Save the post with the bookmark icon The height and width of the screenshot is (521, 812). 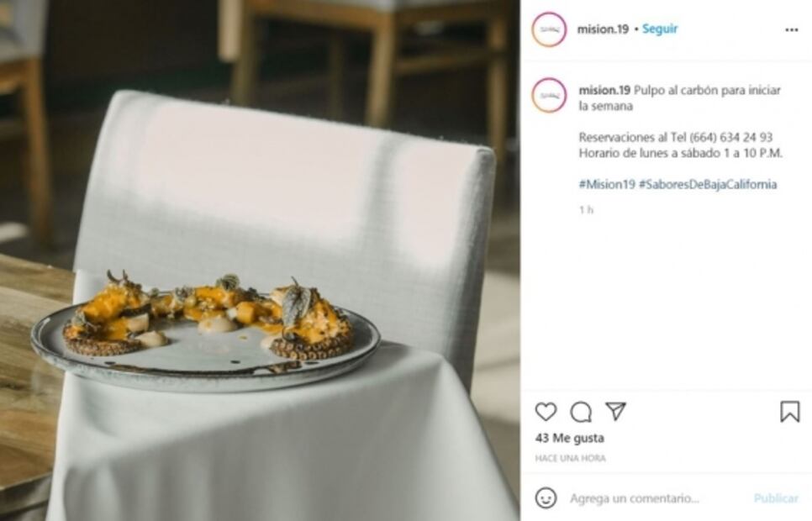coord(788,411)
